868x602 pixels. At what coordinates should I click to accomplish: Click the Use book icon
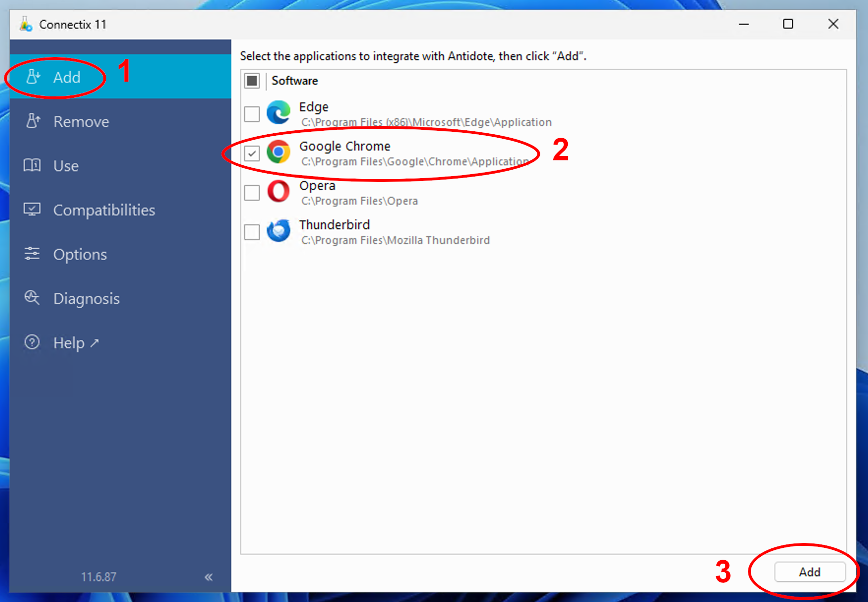point(32,165)
